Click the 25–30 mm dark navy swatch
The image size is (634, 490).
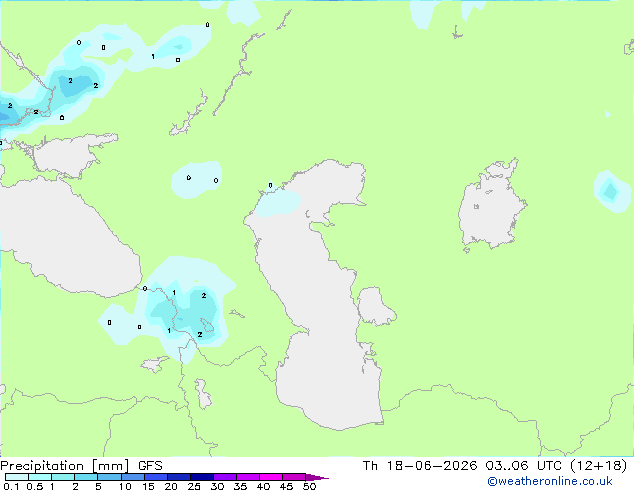click(x=202, y=477)
